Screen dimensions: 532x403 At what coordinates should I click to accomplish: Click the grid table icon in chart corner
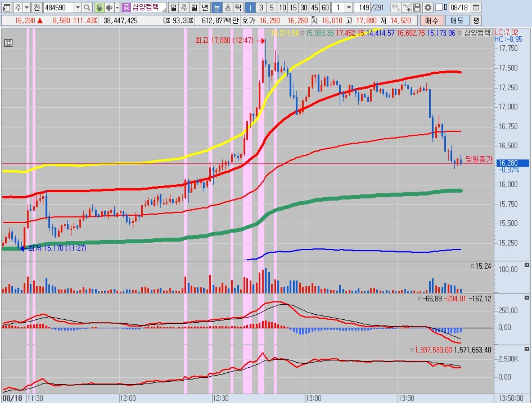[8, 43]
